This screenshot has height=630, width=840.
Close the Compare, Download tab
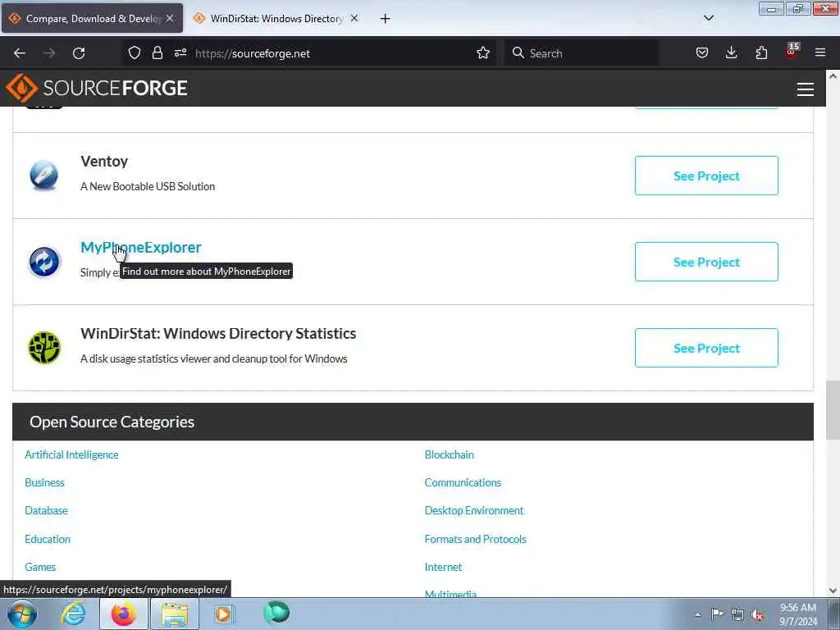170,18
